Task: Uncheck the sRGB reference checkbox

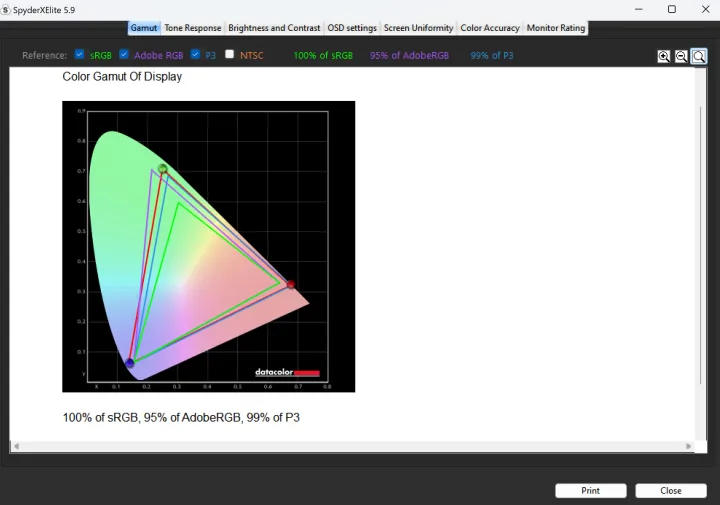Action: point(80,55)
